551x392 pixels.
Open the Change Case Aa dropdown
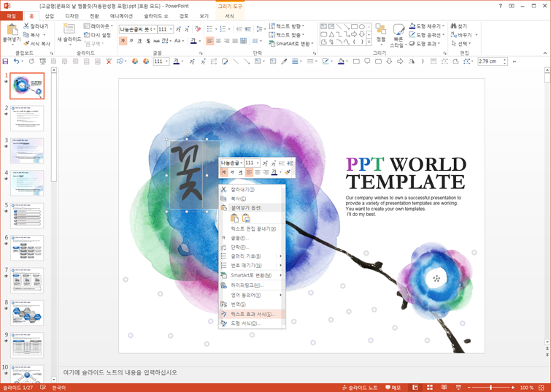pos(179,41)
